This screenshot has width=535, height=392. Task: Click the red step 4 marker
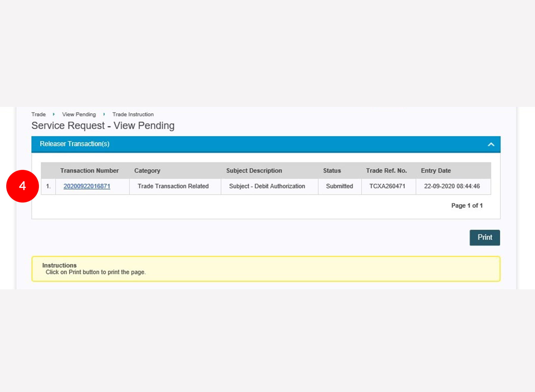point(23,186)
